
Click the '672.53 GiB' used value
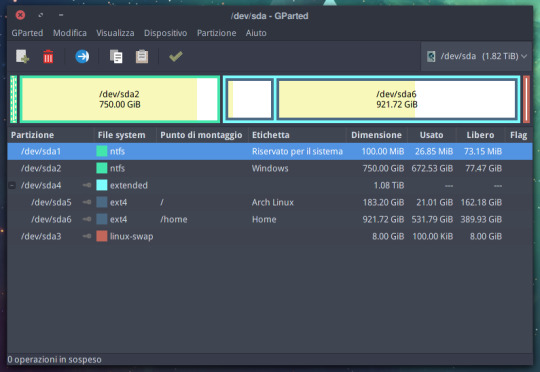coord(432,168)
